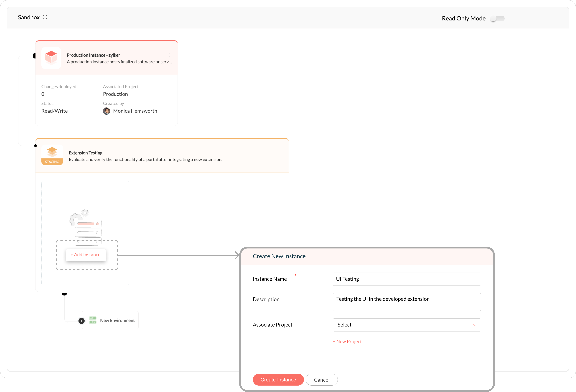Toggle the Read Only Mode switch
The image size is (576, 392).
pos(497,19)
